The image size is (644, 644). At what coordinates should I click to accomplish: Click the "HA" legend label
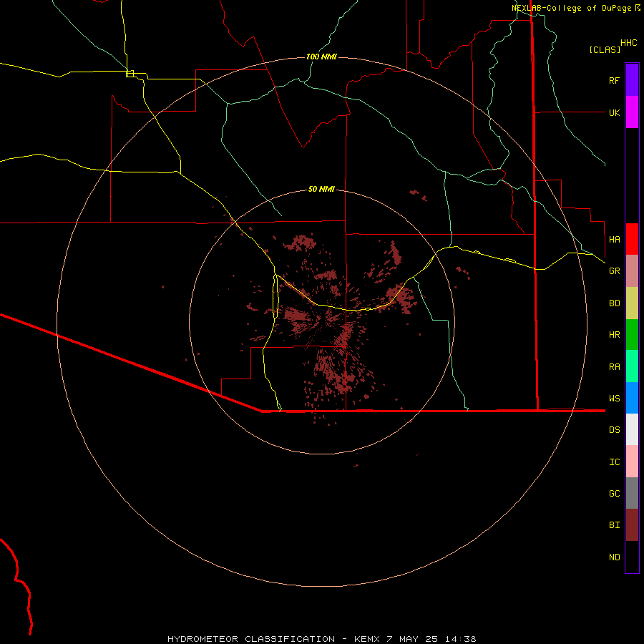click(x=614, y=239)
